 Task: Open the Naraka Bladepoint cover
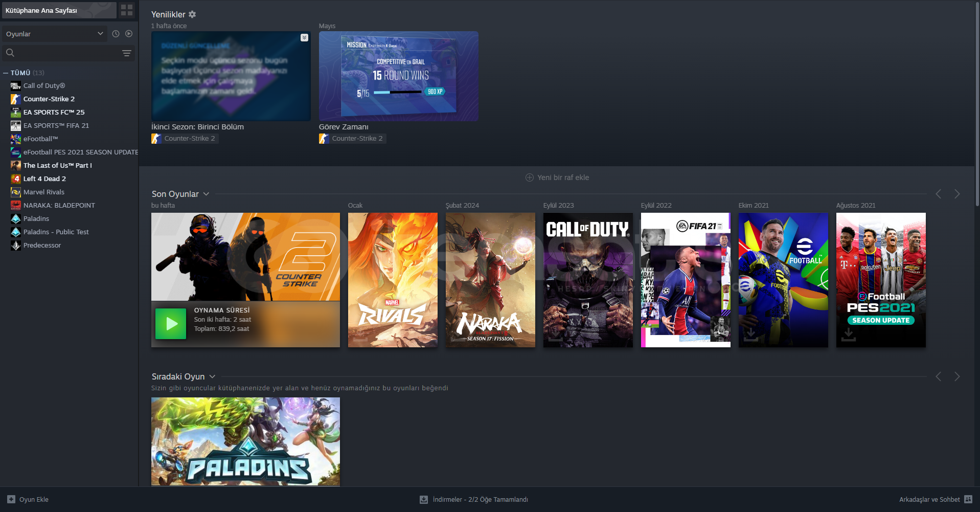490,280
